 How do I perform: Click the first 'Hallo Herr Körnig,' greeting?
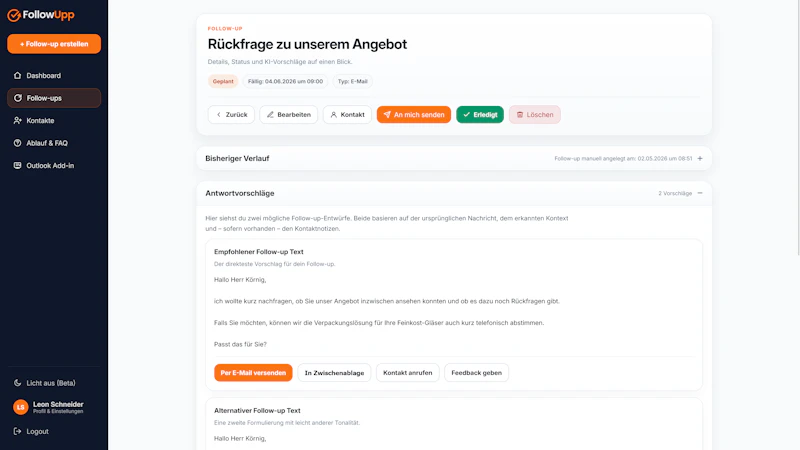click(240, 280)
